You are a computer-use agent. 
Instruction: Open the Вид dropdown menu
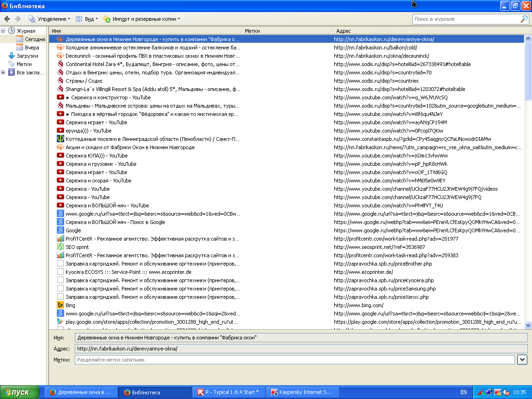coord(86,19)
